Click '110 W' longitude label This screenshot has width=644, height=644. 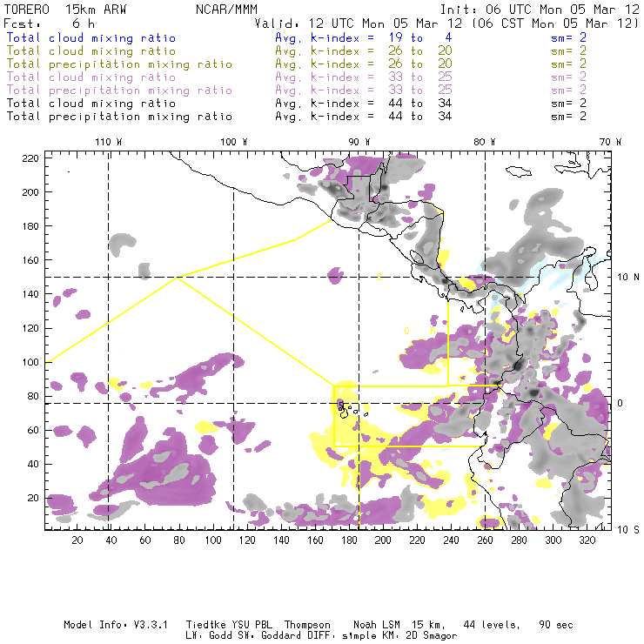tap(109, 142)
